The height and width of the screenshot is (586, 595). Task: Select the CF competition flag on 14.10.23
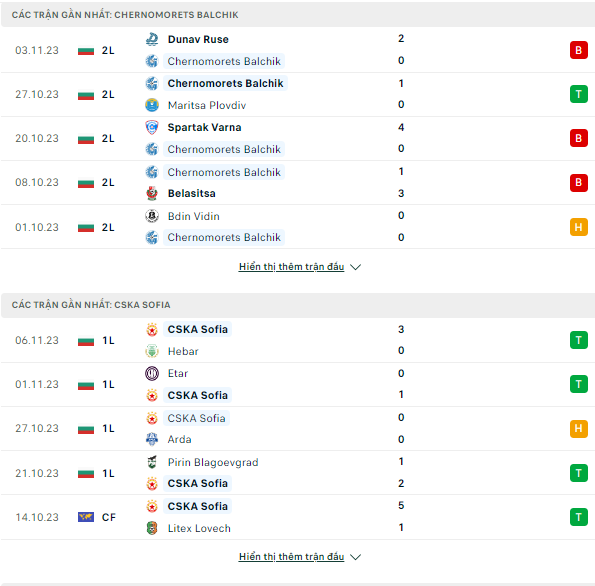(86, 517)
